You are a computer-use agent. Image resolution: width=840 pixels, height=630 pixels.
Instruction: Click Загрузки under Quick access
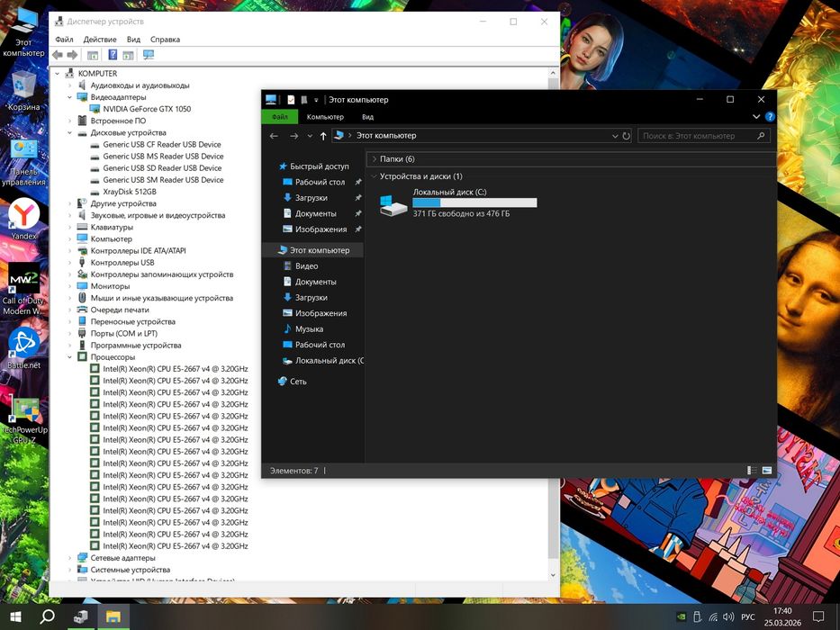tap(311, 198)
